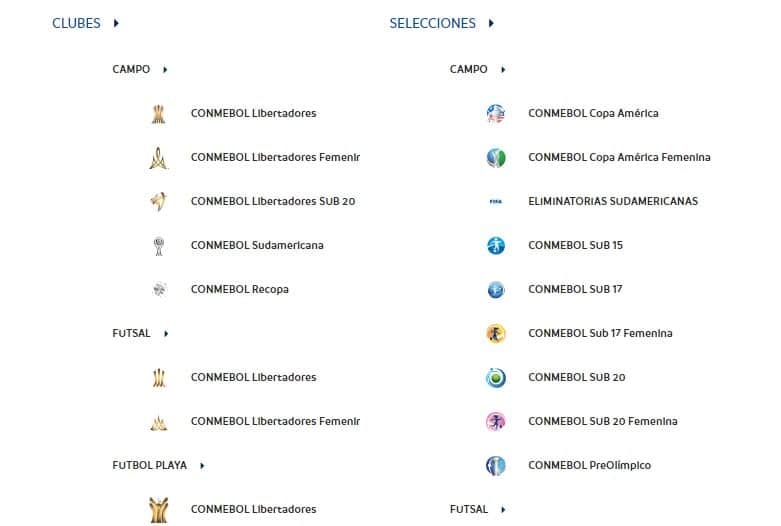The height and width of the screenshot is (526, 781).
Task: Click the Libertadores Femenina trophy icon under Clubes Campo
Action: click(x=158, y=158)
